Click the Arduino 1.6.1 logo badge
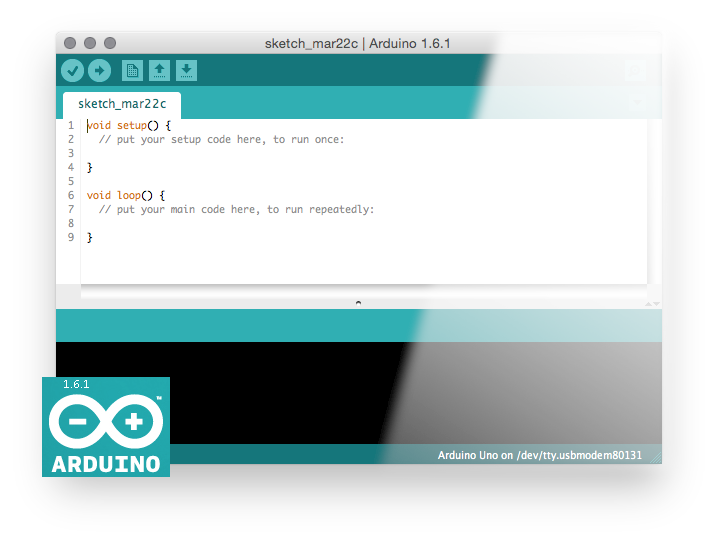Viewport: 718px width, 544px height. tap(106, 427)
